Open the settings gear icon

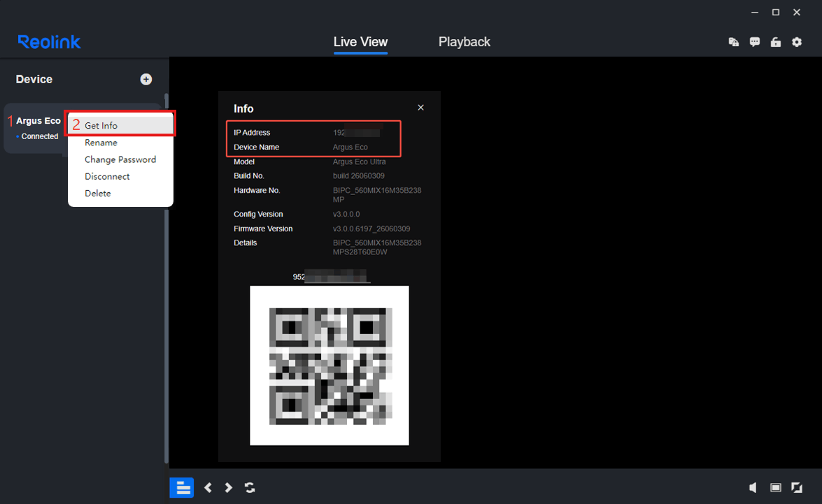[797, 42]
